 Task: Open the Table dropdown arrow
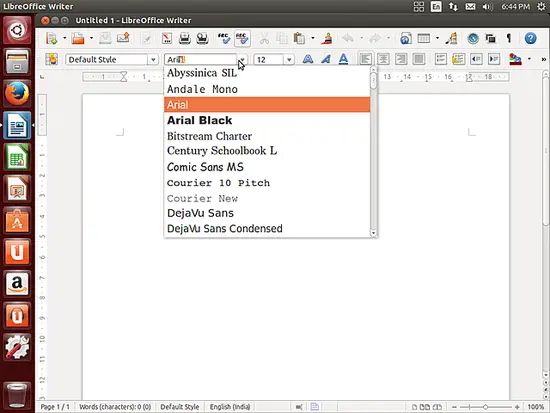pos(437,38)
